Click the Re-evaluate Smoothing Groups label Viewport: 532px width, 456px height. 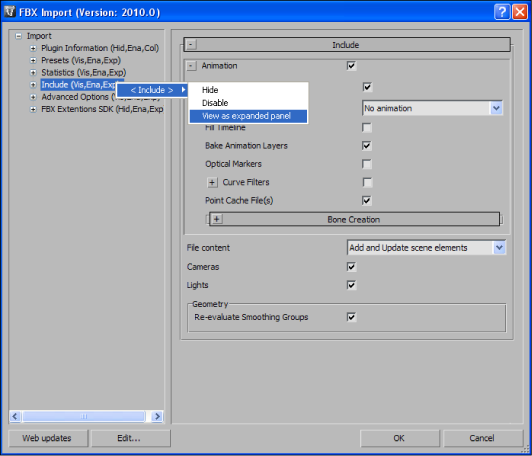pyautogui.click(x=251, y=317)
